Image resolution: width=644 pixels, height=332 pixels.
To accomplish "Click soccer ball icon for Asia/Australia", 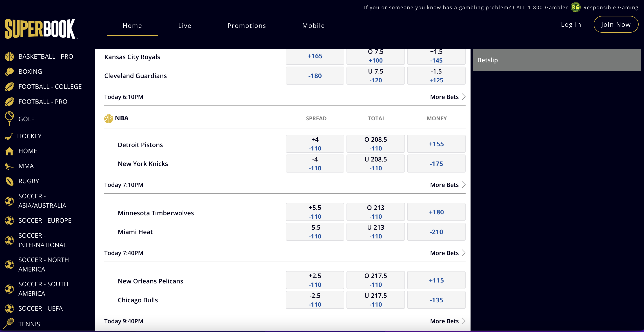I will click(9, 201).
